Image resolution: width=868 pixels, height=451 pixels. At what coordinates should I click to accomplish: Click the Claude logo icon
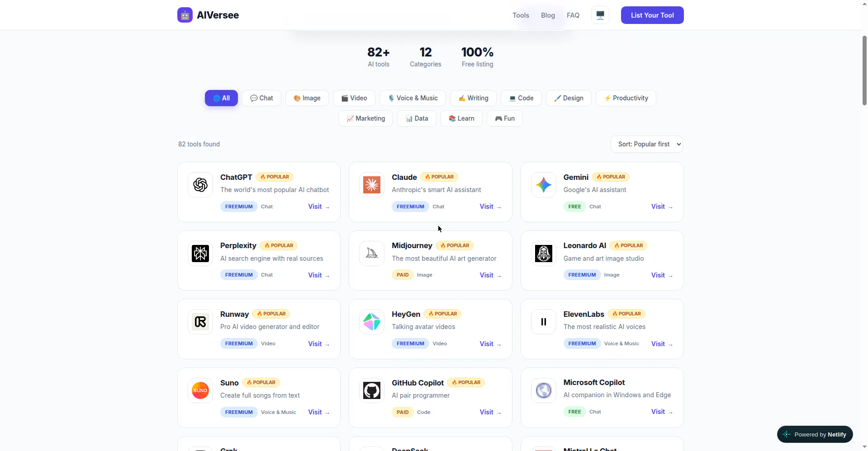coord(372,185)
